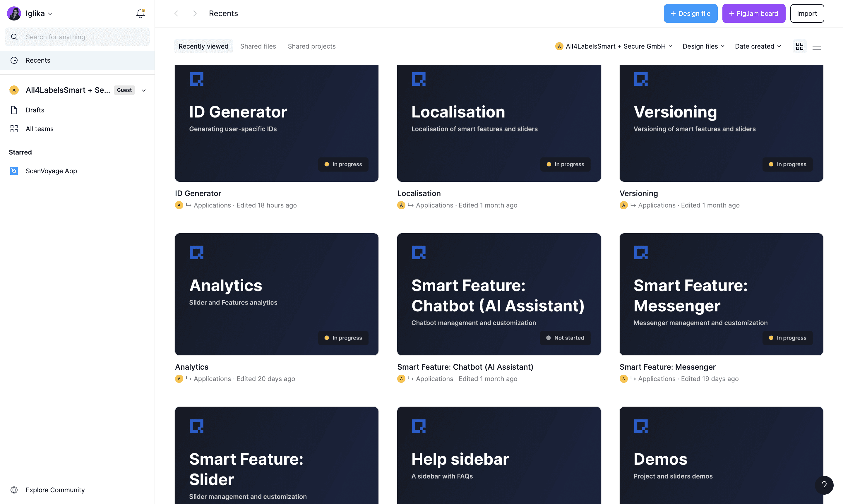Click the Import button

coord(807,13)
